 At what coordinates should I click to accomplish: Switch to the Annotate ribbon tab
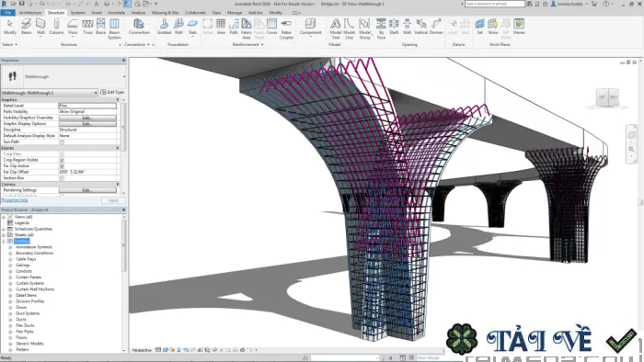coord(116,13)
